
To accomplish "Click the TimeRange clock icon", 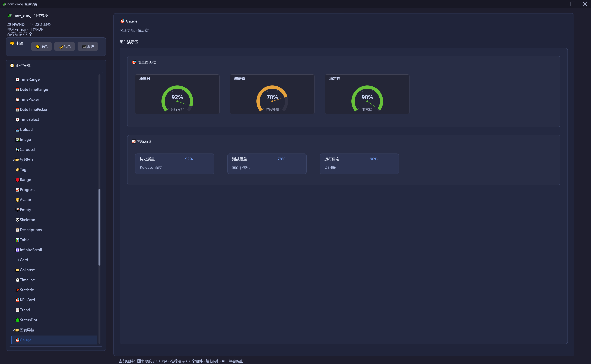I will click(x=17, y=80).
